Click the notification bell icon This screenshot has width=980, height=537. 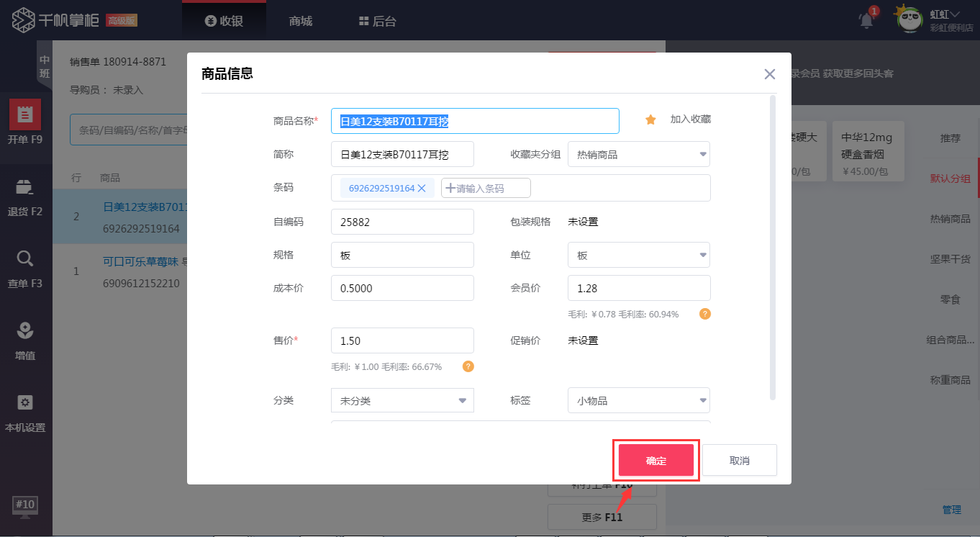click(x=865, y=19)
